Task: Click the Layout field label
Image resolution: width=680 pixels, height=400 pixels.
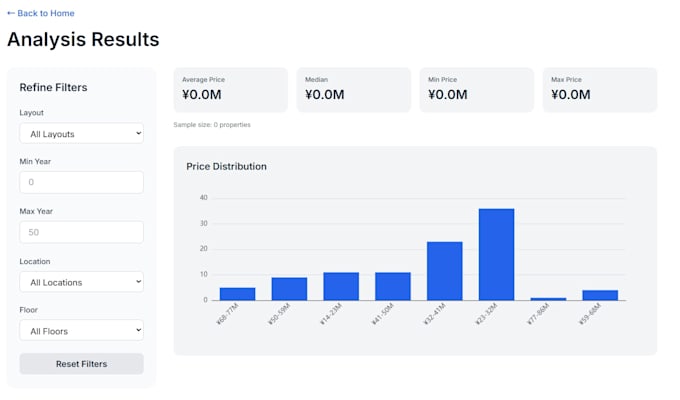Action: click(31, 113)
